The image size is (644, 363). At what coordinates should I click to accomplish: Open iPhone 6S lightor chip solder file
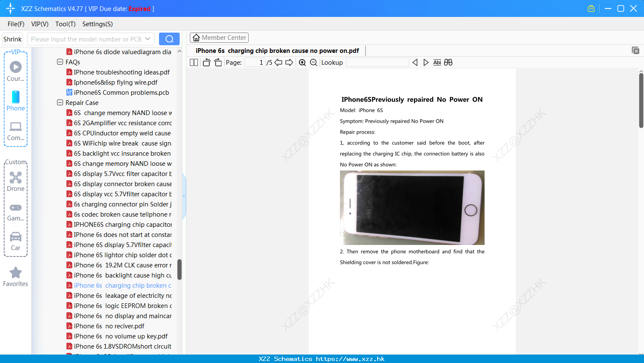coord(119,255)
